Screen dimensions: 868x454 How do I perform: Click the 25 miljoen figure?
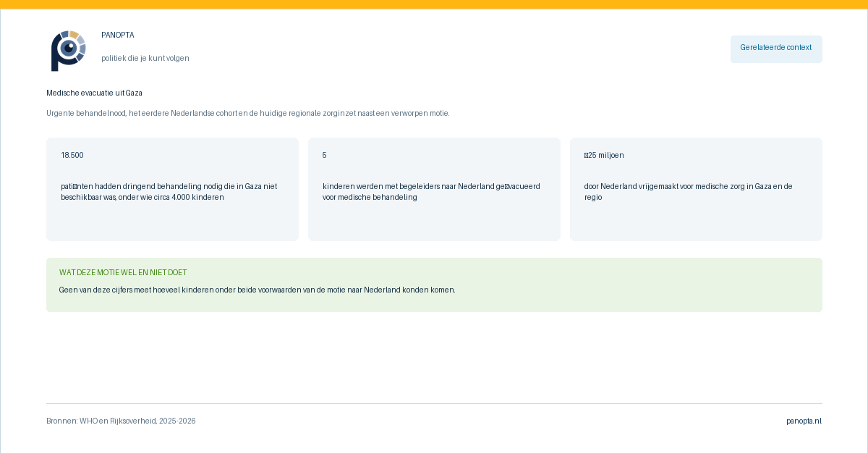tap(604, 155)
